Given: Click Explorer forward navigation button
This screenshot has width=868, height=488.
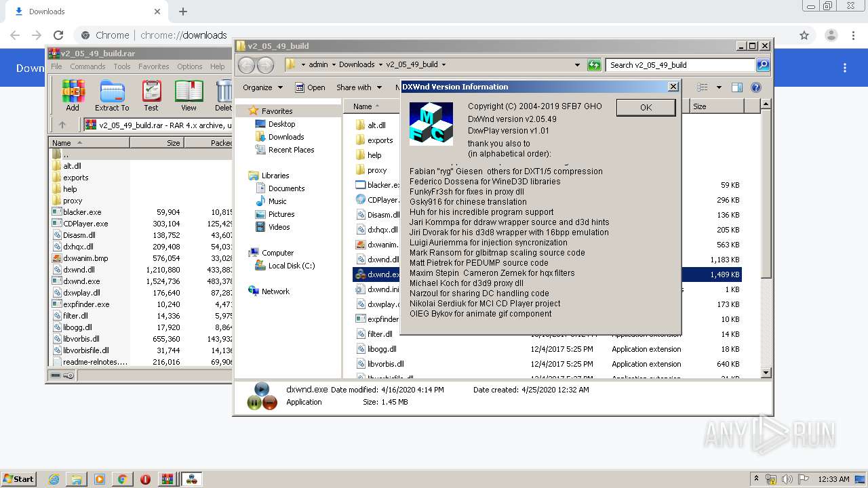Looking at the screenshot, I should tap(266, 65).
